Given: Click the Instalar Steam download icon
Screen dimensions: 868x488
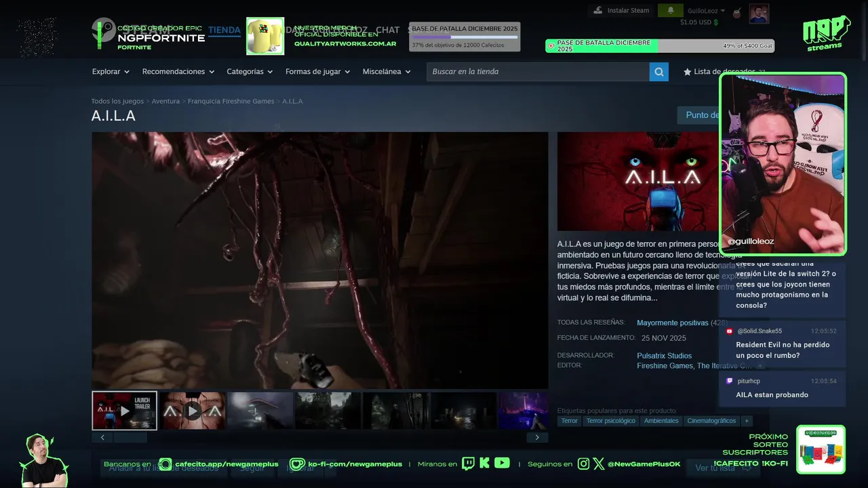Looking at the screenshot, I should point(597,10).
